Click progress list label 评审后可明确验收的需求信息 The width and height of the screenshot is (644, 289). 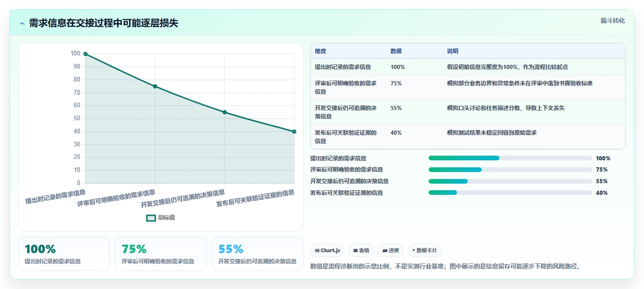(x=346, y=170)
